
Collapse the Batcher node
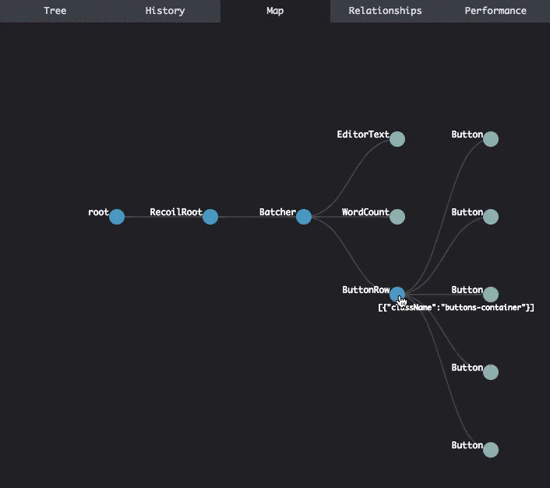point(304,217)
